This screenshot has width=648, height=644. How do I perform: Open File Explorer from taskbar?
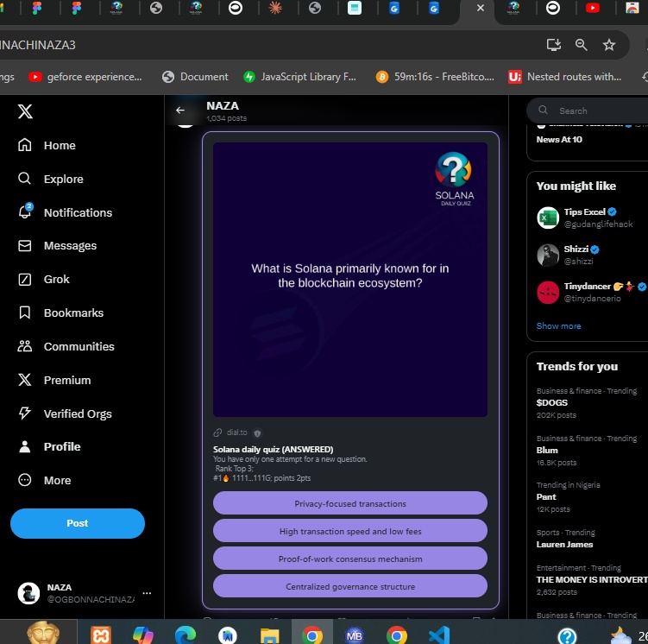click(x=270, y=635)
